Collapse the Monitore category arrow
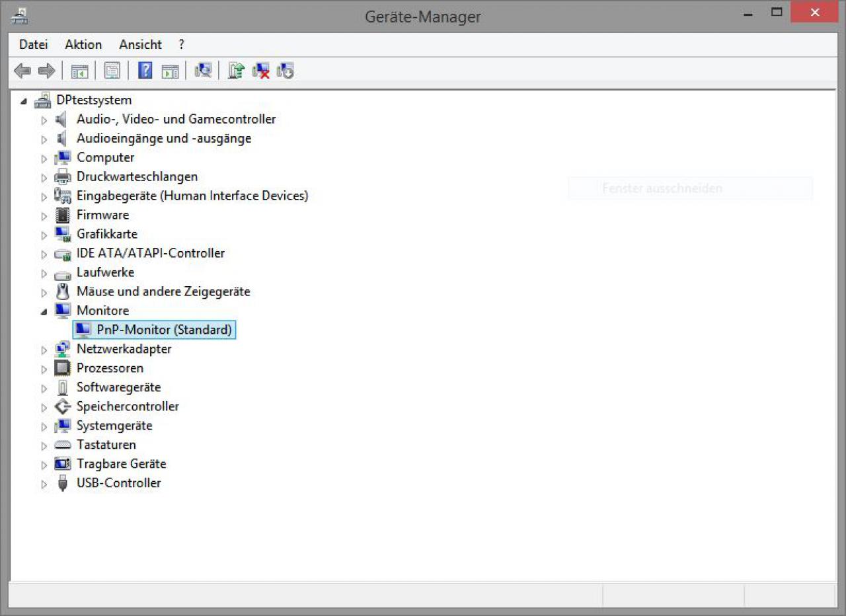This screenshot has height=616, width=846. coord(44,311)
